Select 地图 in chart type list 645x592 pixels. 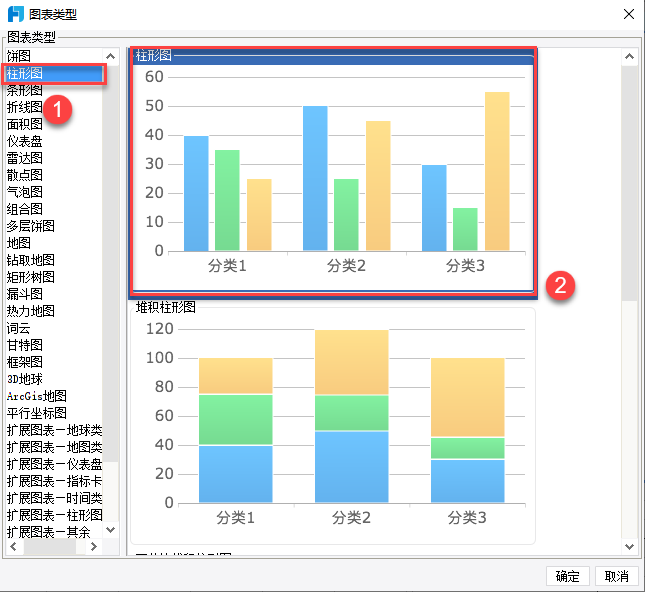(x=53, y=243)
